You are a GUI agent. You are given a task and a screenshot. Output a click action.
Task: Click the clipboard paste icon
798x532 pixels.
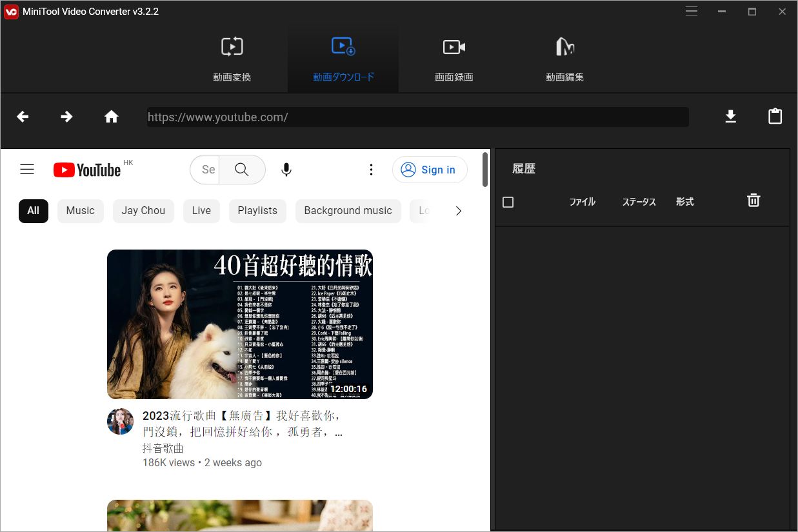click(x=775, y=117)
